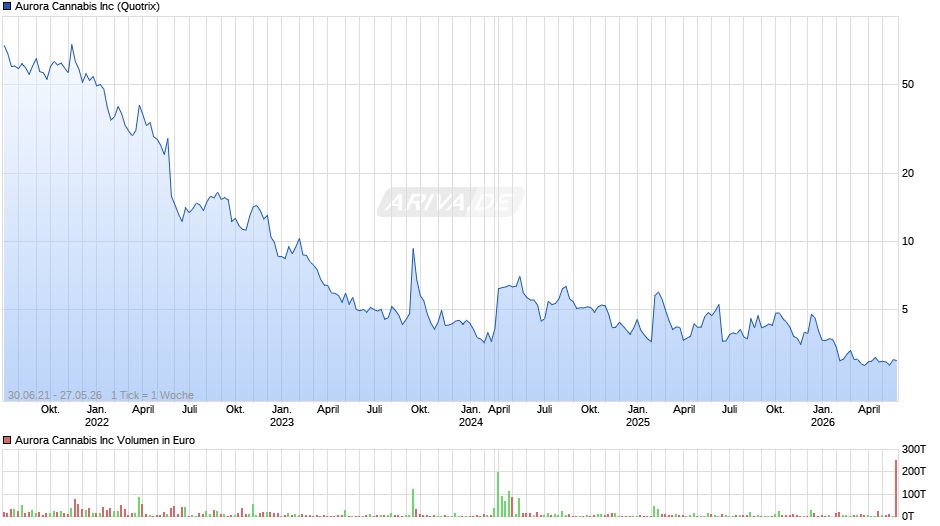
Task: Click the tall red volume bar at the chart's end
Action: (x=896, y=488)
